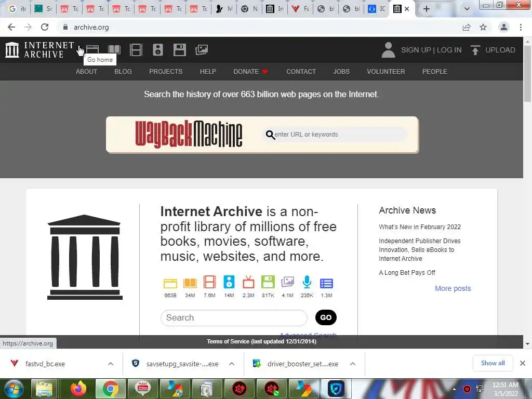The width and height of the screenshot is (532, 399).
Task: Open the Internet Archive home logo
Action: tap(39, 50)
